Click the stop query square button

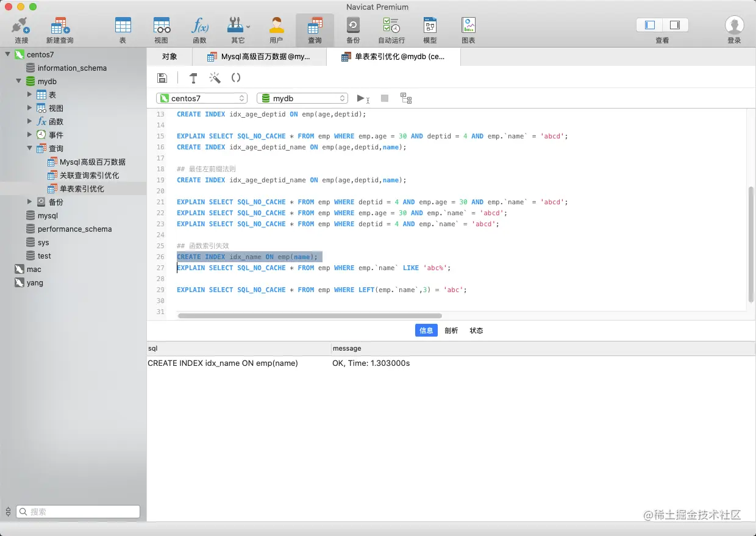tap(385, 98)
